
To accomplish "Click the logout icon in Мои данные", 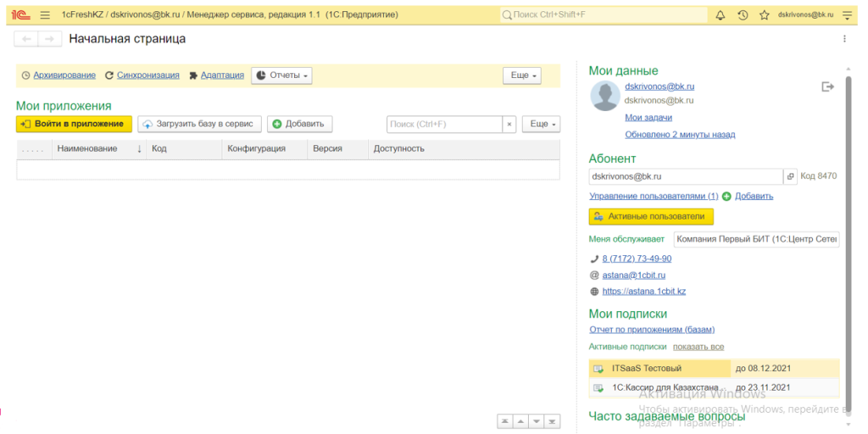I will [827, 87].
